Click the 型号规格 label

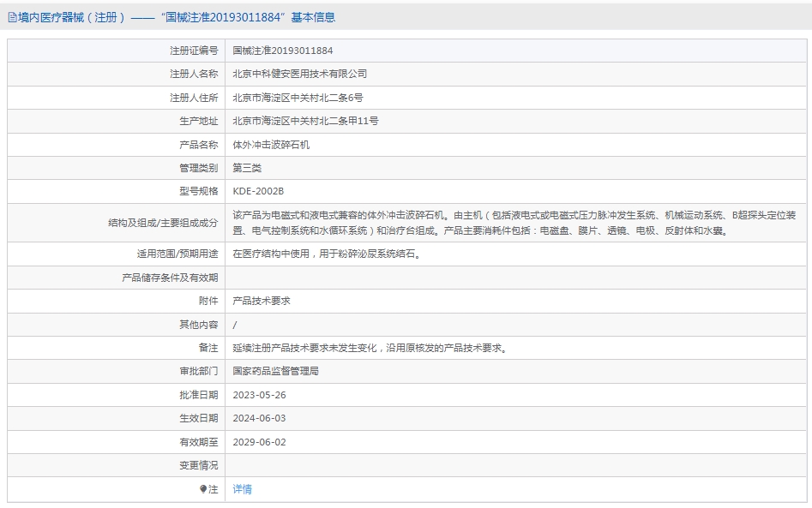tap(199, 191)
